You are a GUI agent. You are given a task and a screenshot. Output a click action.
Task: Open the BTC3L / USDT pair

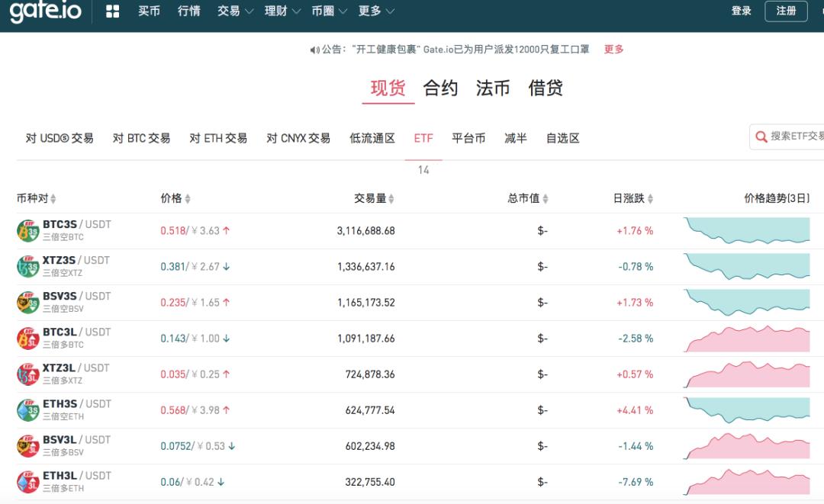(x=77, y=332)
